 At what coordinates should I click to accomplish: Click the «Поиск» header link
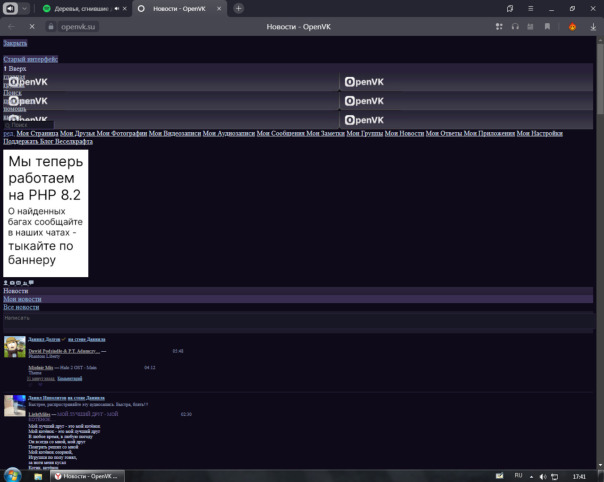pyautogui.click(x=12, y=93)
